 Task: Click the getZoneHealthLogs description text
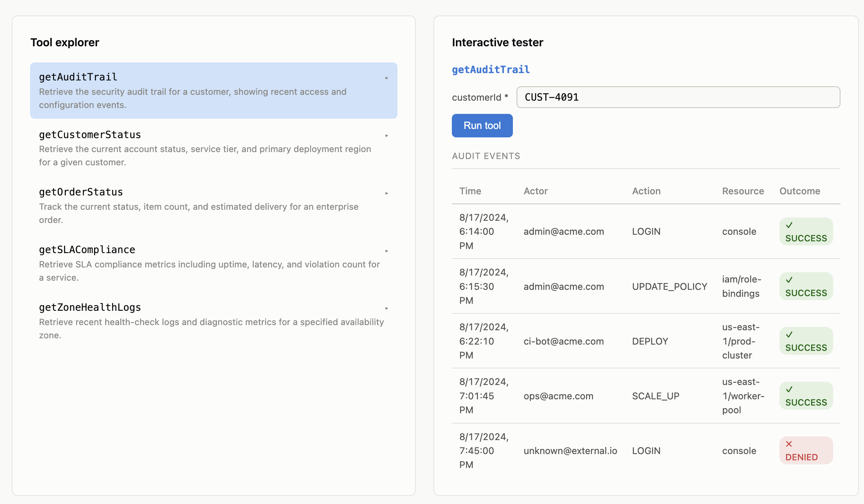point(211,329)
